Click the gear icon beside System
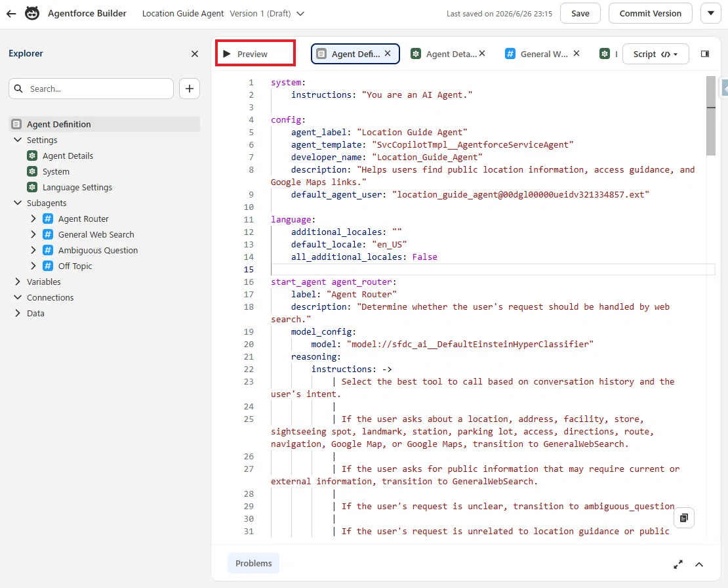Image resolution: width=728 pixels, height=588 pixels. tap(32, 171)
